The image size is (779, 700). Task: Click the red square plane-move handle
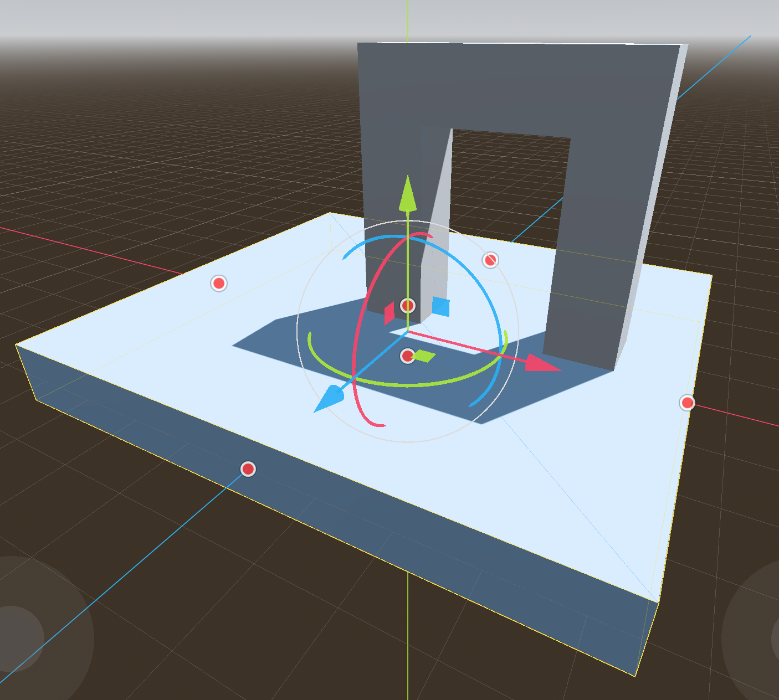[389, 313]
